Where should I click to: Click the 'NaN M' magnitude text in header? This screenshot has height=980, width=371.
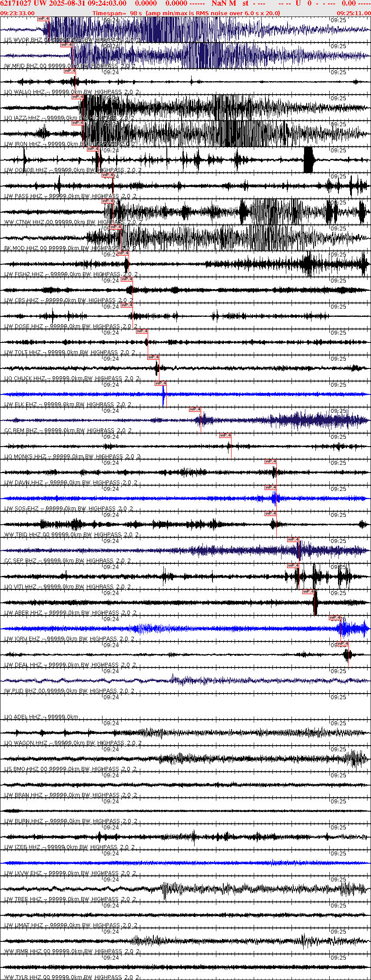[x=224, y=3]
